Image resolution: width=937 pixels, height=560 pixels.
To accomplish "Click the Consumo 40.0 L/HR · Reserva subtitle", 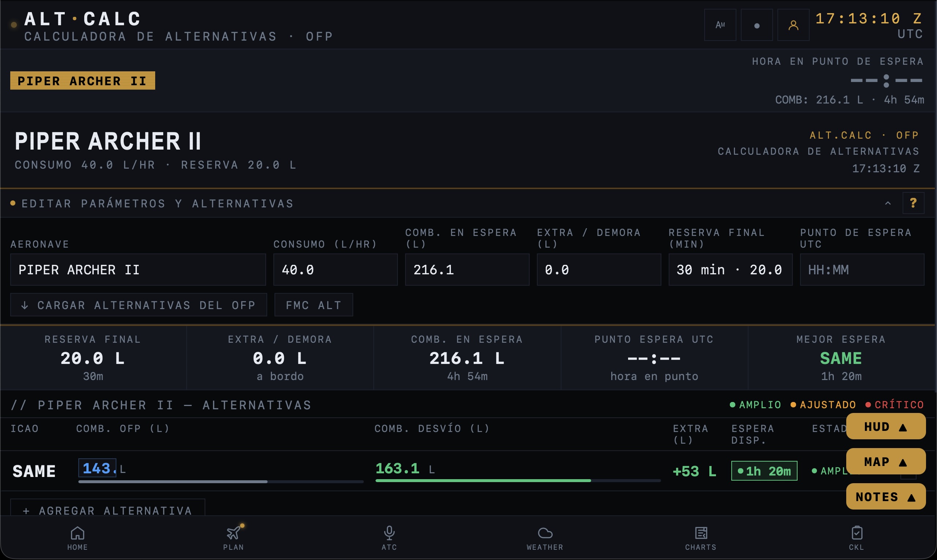I will pyautogui.click(x=156, y=165).
